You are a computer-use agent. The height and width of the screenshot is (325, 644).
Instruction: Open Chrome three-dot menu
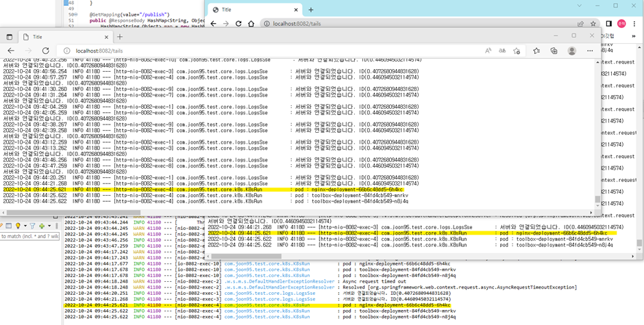pyautogui.click(x=634, y=24)
